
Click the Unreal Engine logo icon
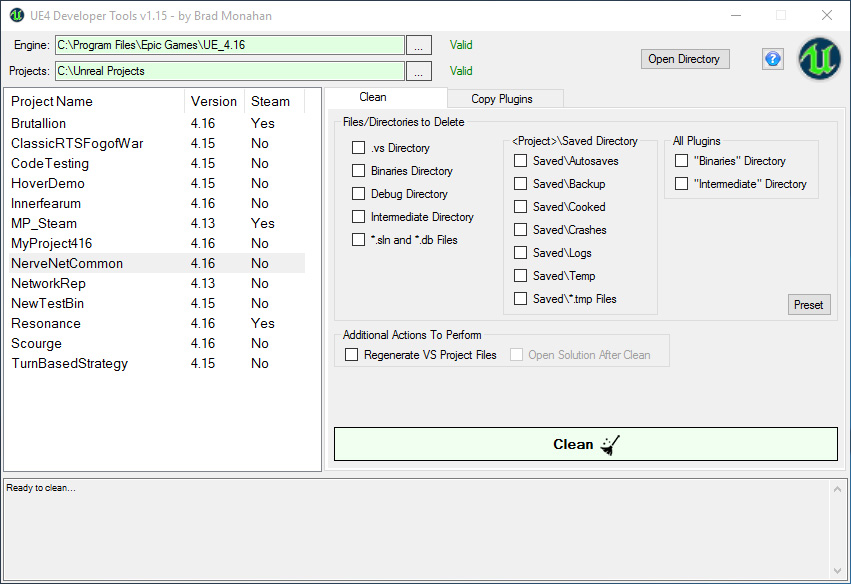(819, 59)
